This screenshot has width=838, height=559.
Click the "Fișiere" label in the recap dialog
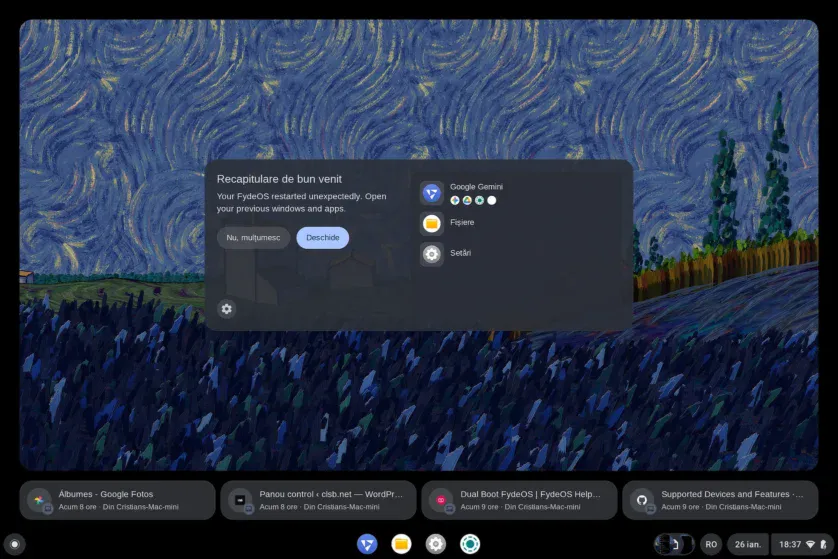pos(462,222)
